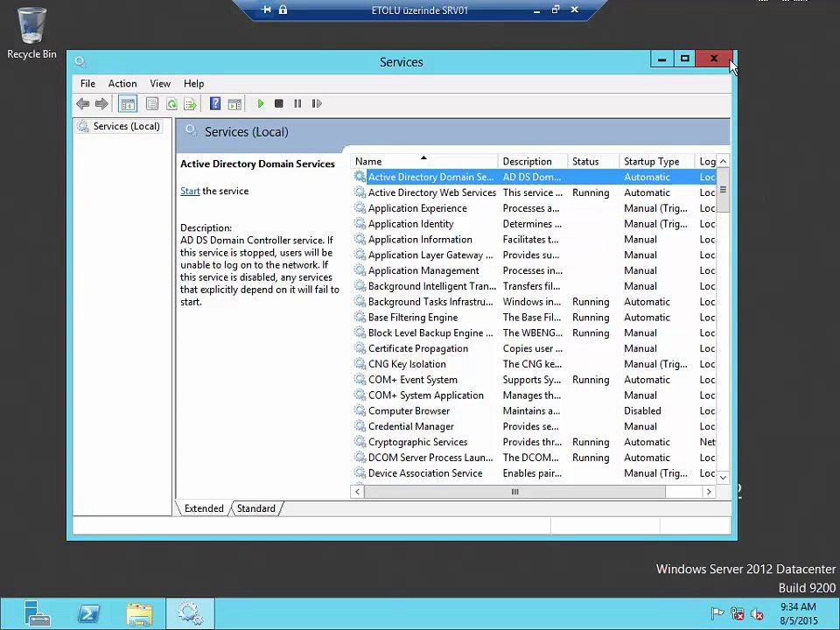Click the muted speaker tray icon
The height and width of the screenshot is (630, 840).
[757, 614]
